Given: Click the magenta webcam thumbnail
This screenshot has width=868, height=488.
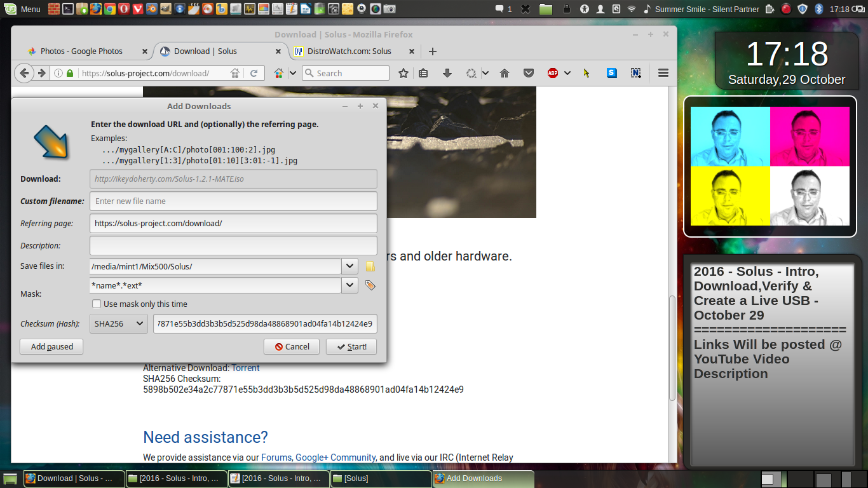Looking at the screenshot, I should 810,136.
